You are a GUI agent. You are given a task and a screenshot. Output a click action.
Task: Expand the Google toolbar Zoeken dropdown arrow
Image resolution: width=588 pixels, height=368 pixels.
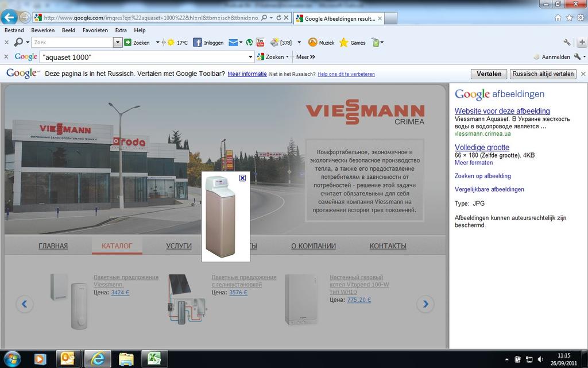click(x=287, y=57)
